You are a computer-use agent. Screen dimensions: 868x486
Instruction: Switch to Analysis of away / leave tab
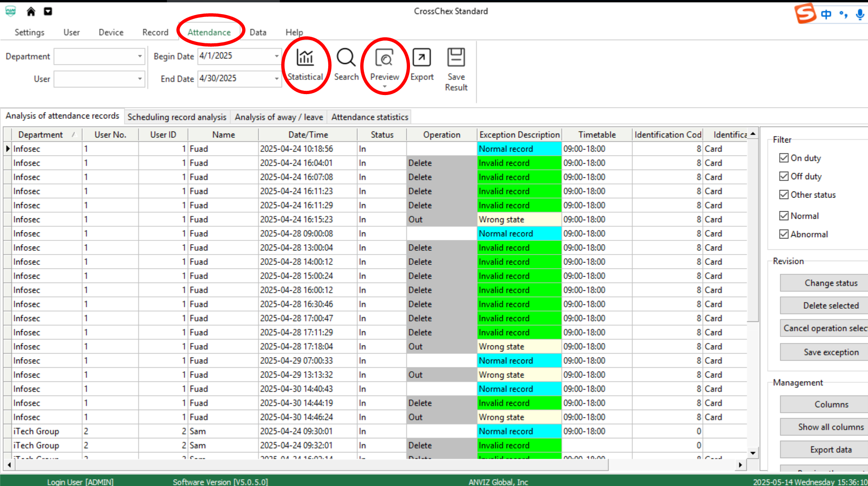[x=279, y=117]
